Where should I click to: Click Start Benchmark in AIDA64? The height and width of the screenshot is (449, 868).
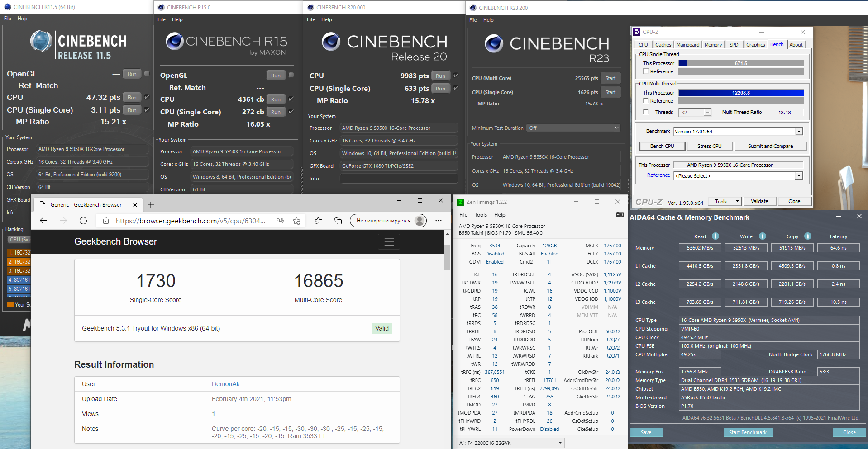point(748,432)
